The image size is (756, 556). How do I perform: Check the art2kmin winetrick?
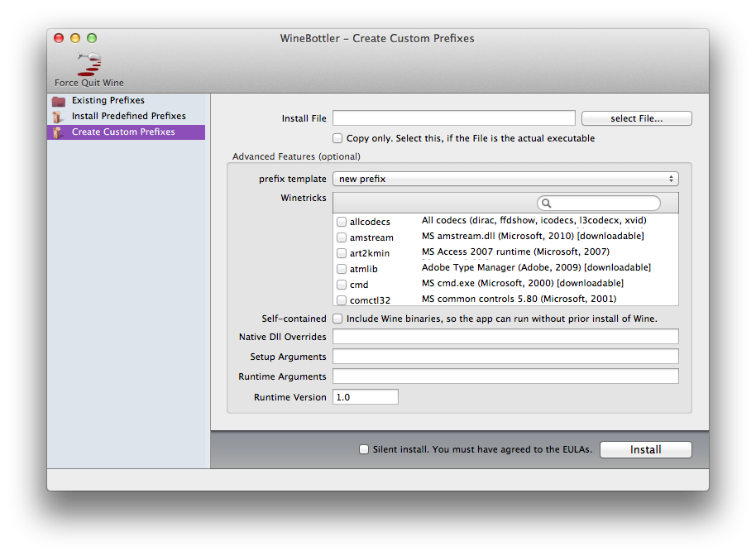click(x=342, y=253)
